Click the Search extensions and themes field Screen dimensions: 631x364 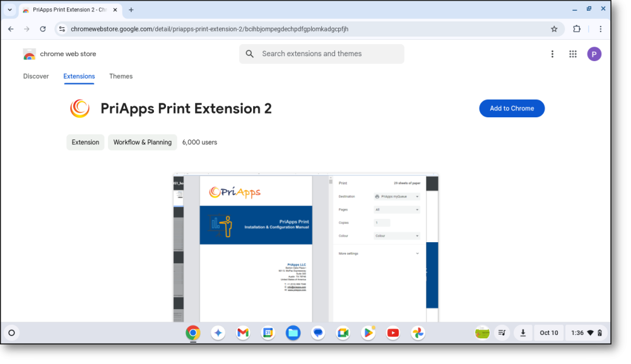(322, 54)
